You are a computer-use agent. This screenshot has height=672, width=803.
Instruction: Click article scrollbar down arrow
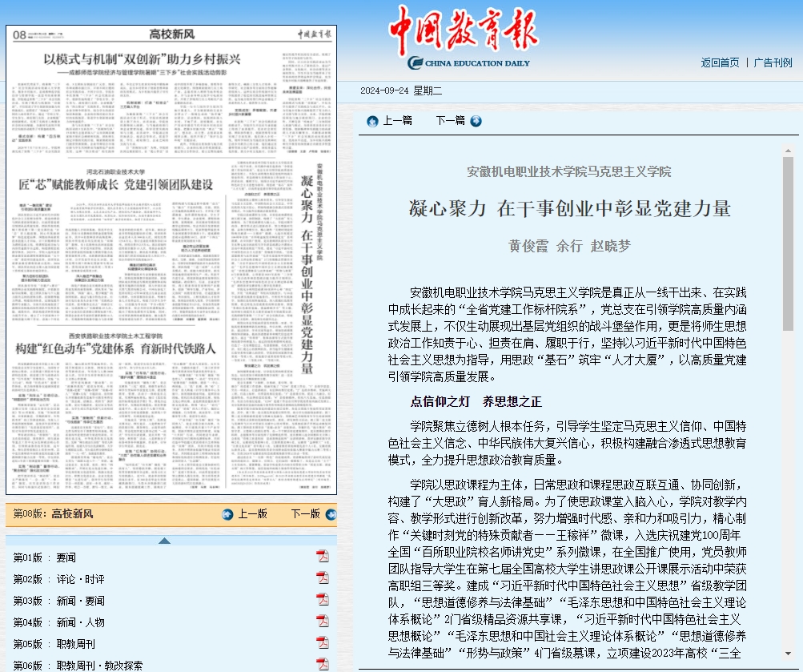coord(788,654)
